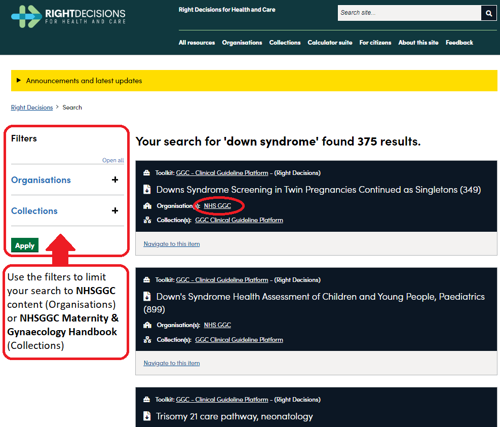
Task: Open For citizens menu item
Action: click(375, 43)
